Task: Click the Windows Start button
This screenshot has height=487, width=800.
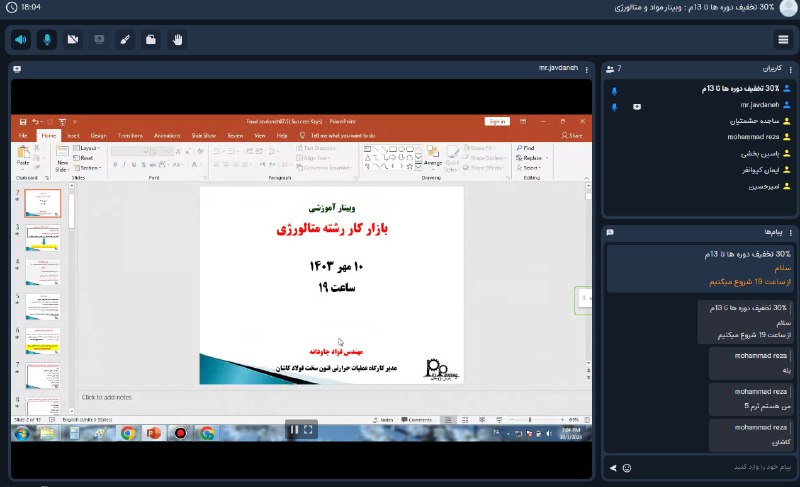Action: [x=21, y=433]
